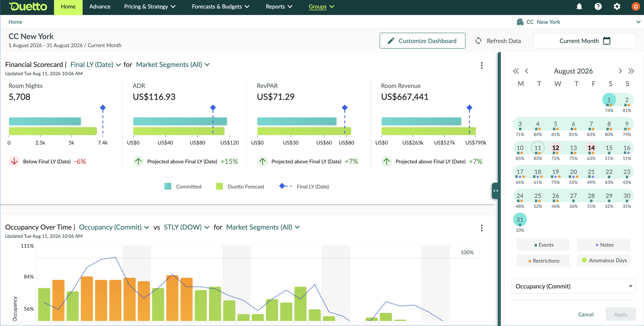
Task: Click the Duetto logo
Action: click(28, 6)
